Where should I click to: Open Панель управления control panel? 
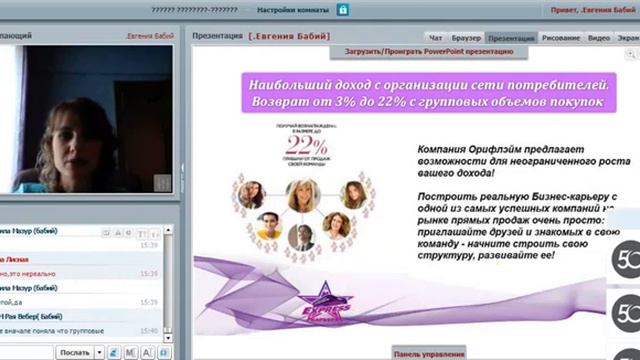429,353
